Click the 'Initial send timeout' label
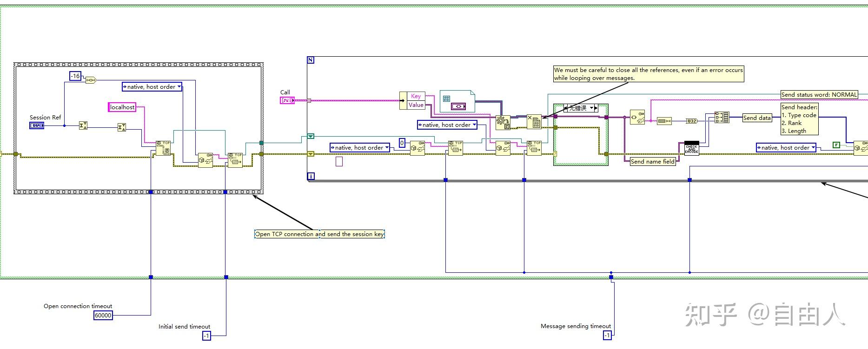868x349 pixels. (x=185, y=327)
